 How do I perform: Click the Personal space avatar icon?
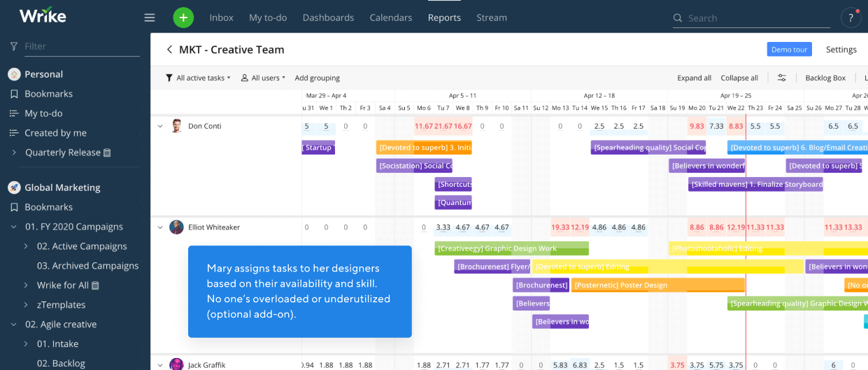pyautogui.click(x=14, y=74)
